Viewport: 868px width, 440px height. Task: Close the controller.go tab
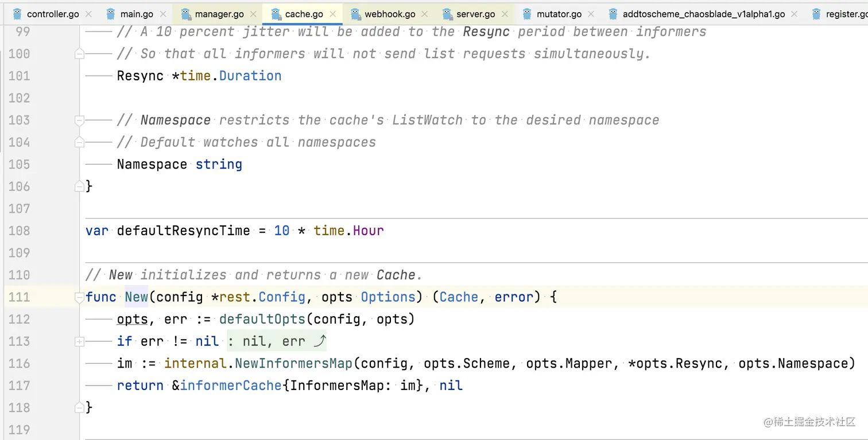pos(88,14)
